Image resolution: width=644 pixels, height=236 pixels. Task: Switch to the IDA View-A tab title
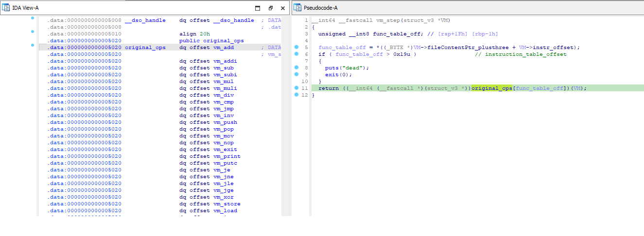26,8
